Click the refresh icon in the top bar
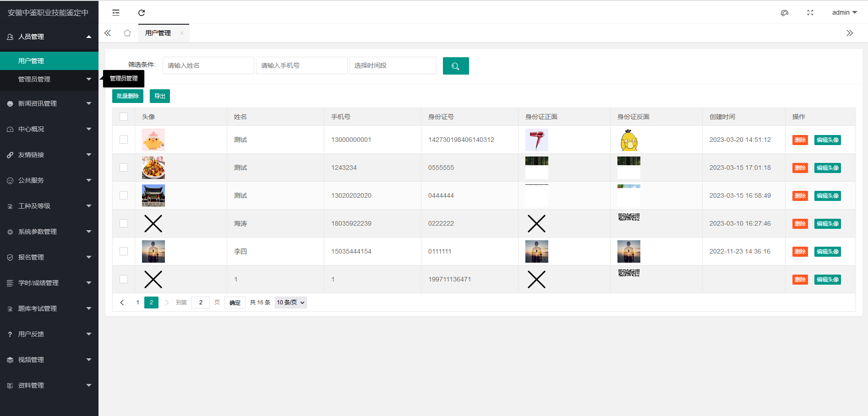Image resolution: width=868 pixels, height=416 pixels. click(x=142, y=13)
